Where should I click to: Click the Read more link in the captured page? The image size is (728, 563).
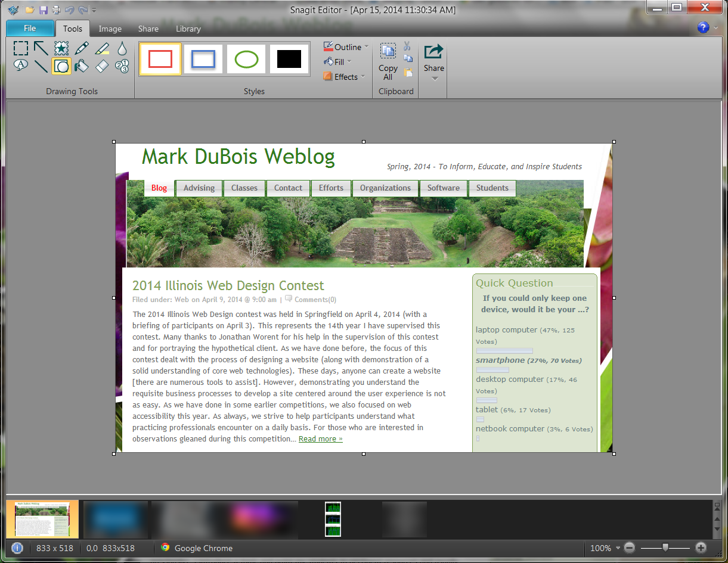pyautogui.click(x=321, y=439)
